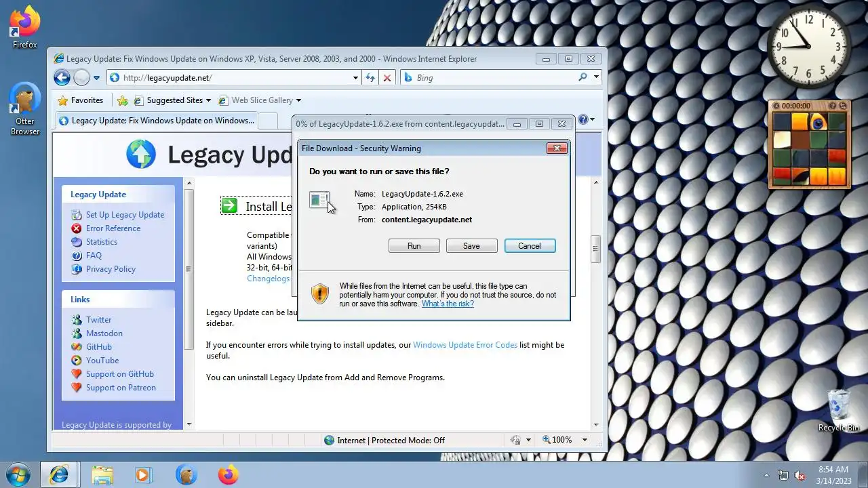Open the Statistics sidebar link
The width and height of the screenshot is (868, 488).
click(102, 242)
